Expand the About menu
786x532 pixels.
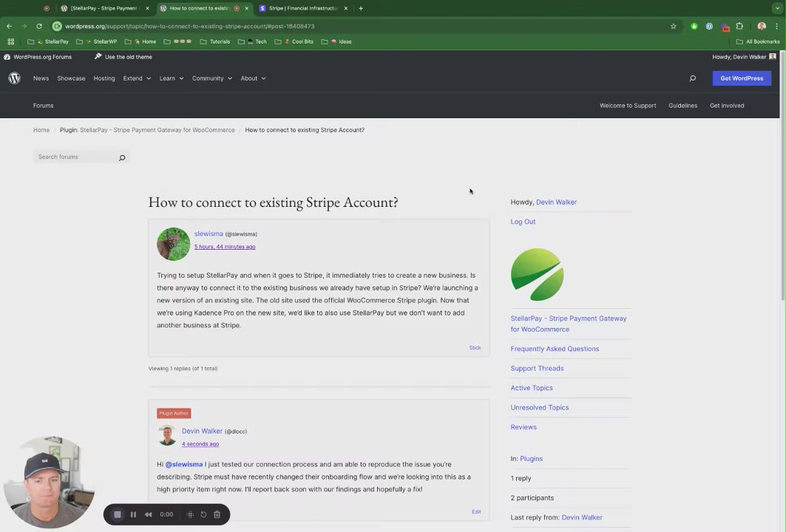(x=253, y=78)
